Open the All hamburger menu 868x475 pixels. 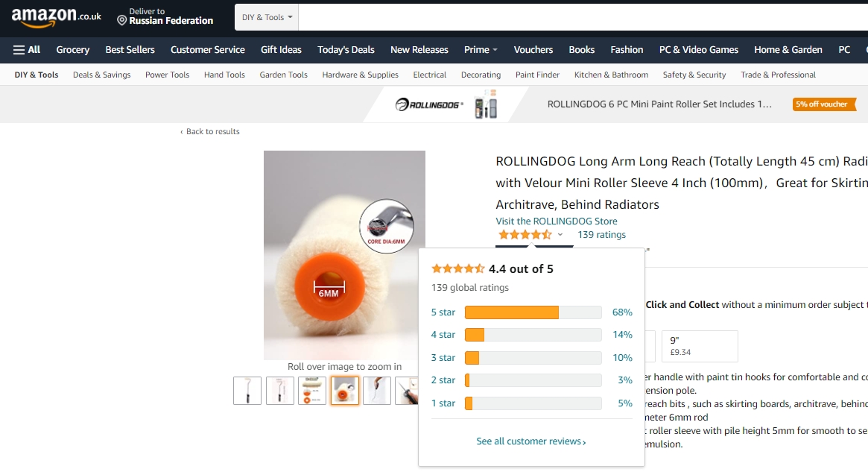point(27,50)
